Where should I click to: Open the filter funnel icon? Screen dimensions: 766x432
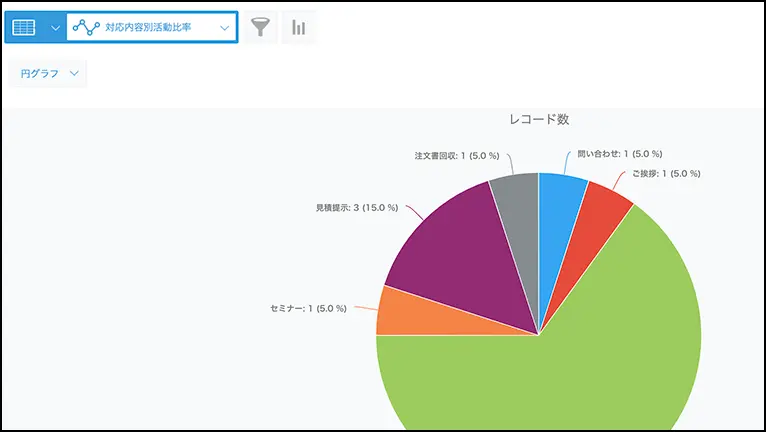(x=260, y=28)
